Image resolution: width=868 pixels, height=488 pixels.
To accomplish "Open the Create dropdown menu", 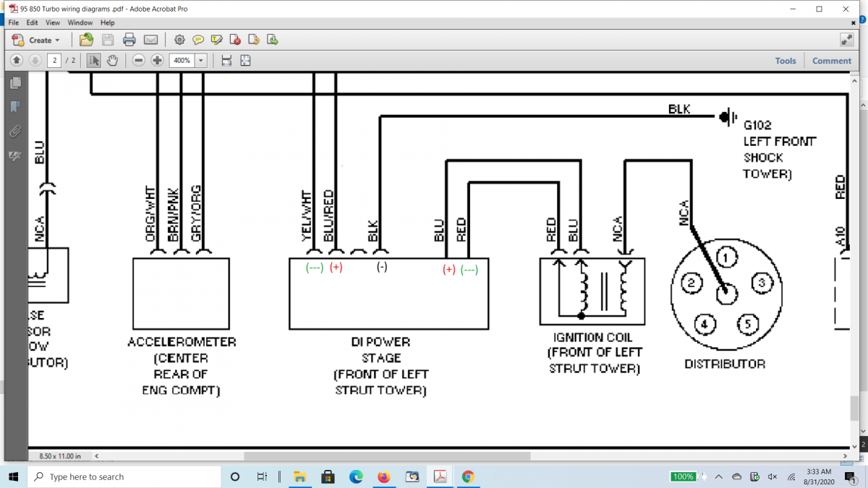I will (x=37, y=40).
